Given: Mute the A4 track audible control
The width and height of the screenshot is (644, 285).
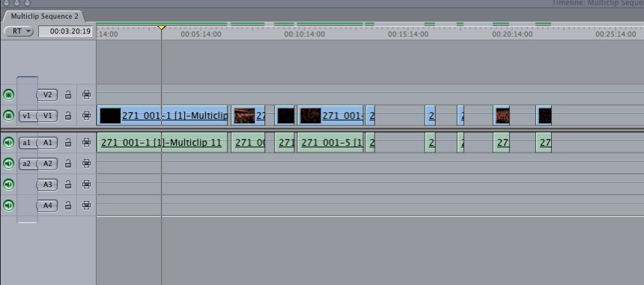Looking at the screenshot, I should tap(8, 206).
